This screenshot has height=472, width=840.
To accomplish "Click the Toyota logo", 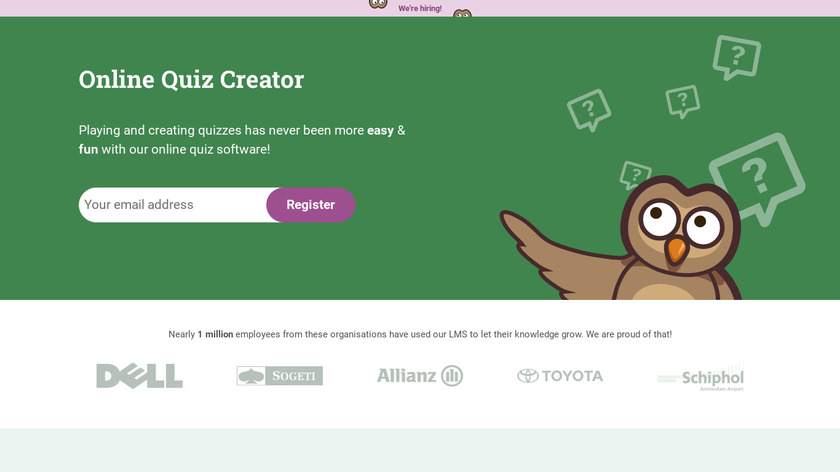I will 560,376.
